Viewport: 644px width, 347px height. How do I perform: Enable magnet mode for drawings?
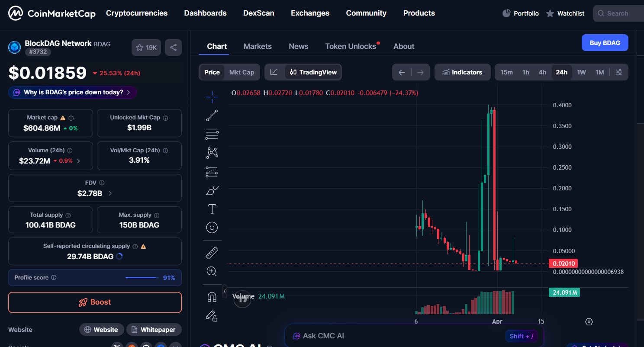point(212,296)
